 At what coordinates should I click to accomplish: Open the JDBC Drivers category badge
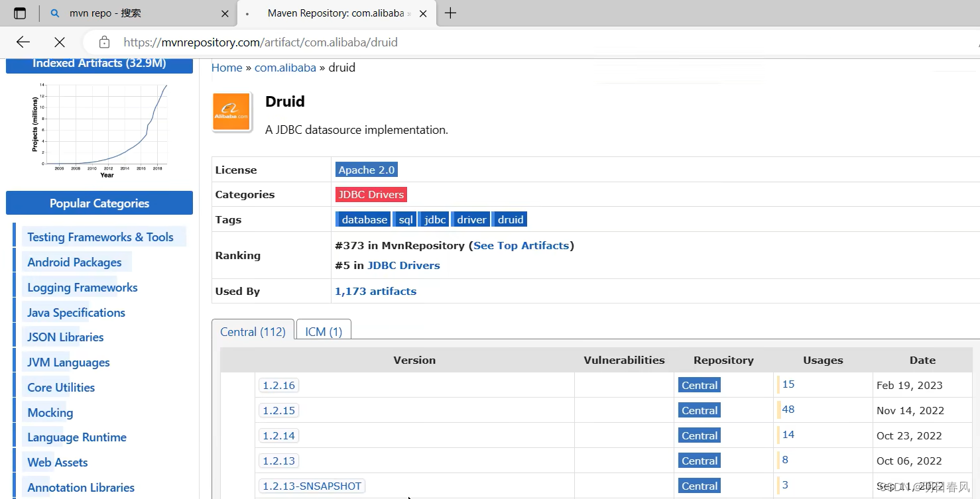pyautogui.click(x=371, y=194)
